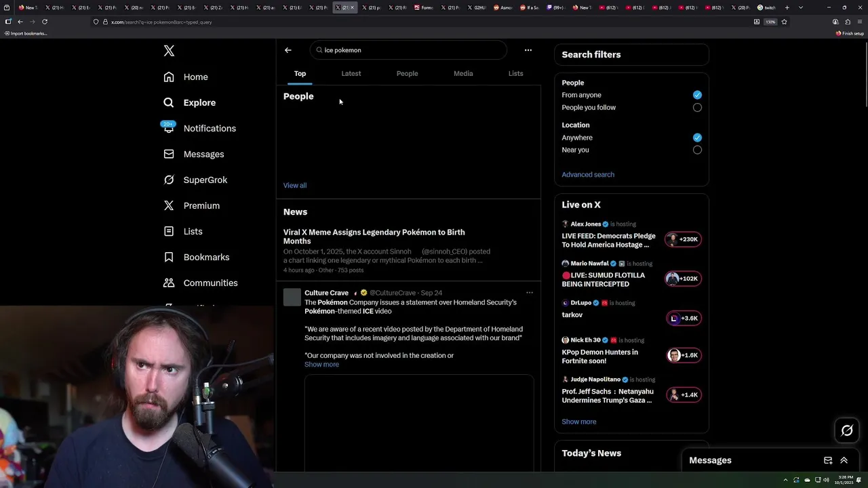Open the Lists icon in sidebar
Screen dimensions: 868x488
[169, 231]
